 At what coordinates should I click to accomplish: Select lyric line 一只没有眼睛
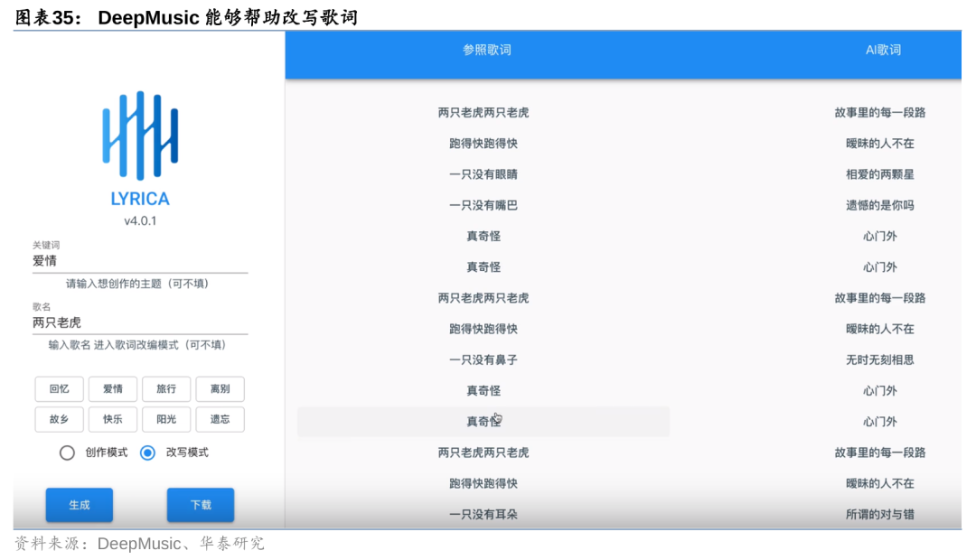coord(483,174)
